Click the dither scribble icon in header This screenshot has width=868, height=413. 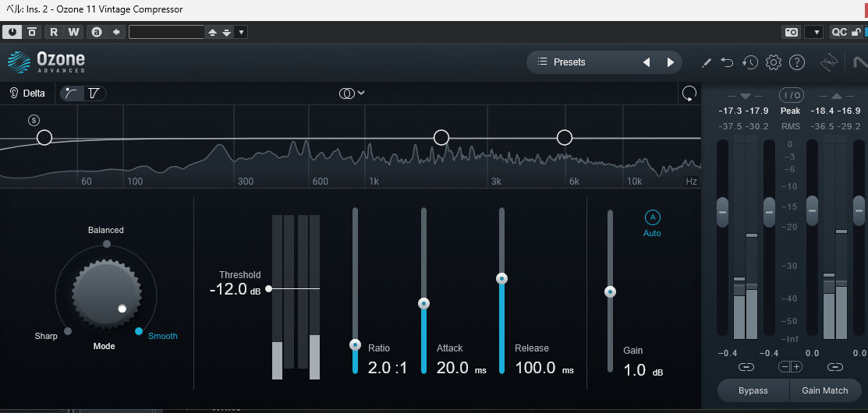click(x=829, y=62)
